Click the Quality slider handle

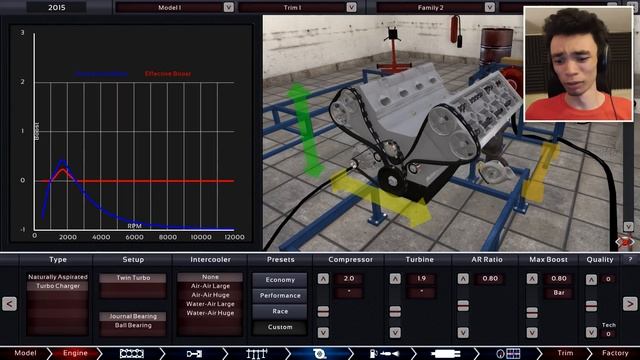coord(591,306)
